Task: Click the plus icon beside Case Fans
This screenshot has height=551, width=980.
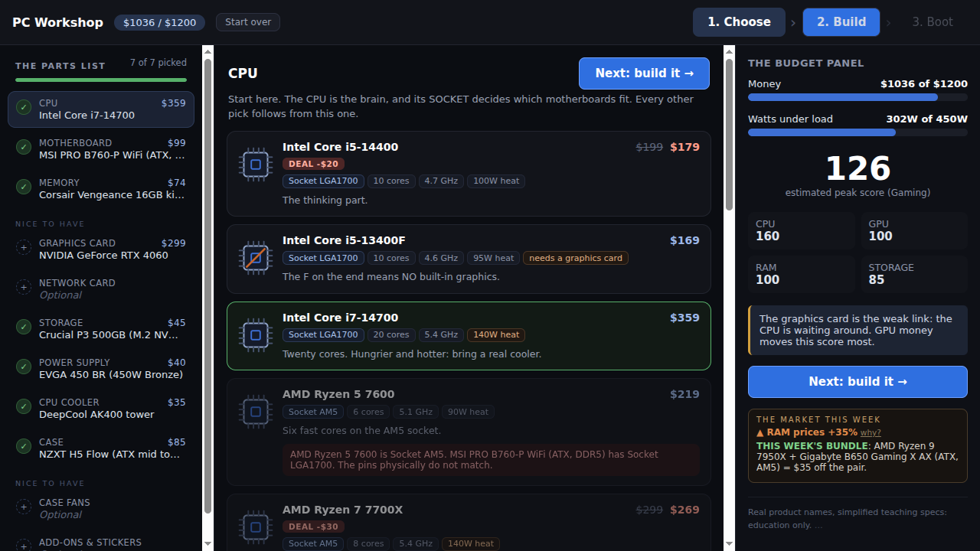Action: [24, 507]
